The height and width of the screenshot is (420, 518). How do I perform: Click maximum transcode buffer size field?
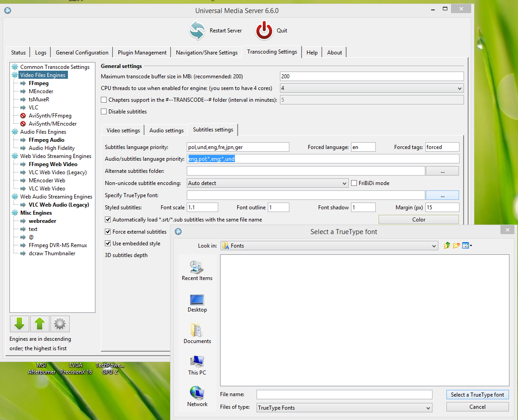click(372, 77)
